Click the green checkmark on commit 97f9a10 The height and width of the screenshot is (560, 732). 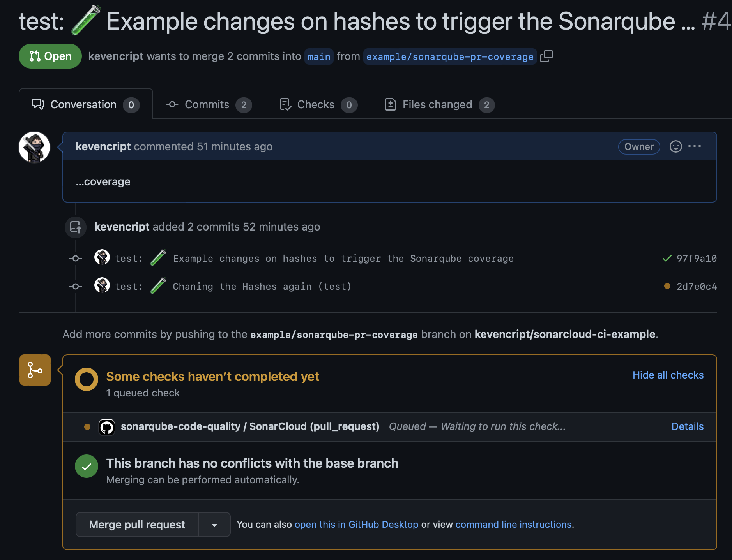[667, 258]
